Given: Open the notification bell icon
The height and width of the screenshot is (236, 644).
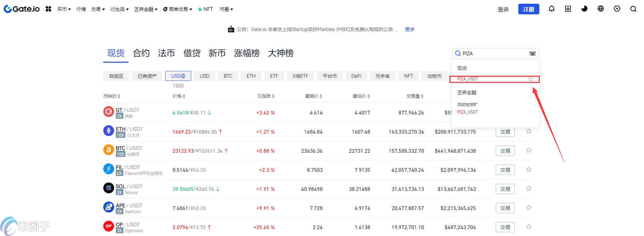Looking at the screenshot, I should click(x=552, y=9).
